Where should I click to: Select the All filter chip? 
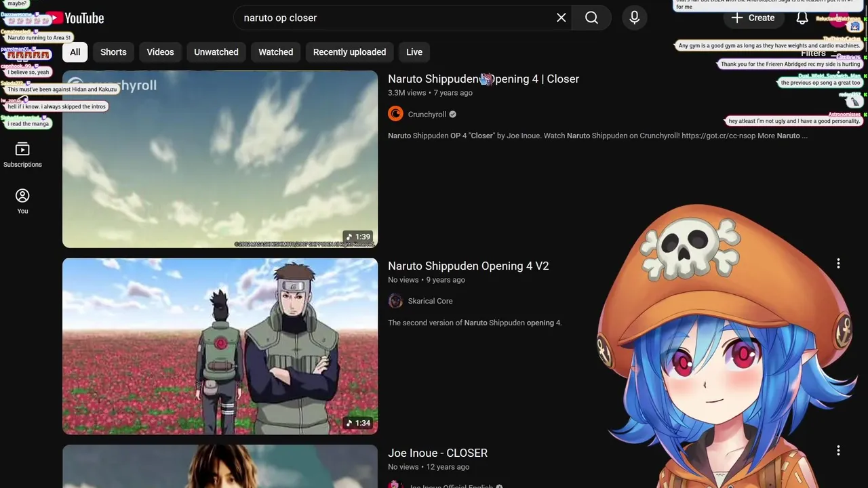coord(75,52)
